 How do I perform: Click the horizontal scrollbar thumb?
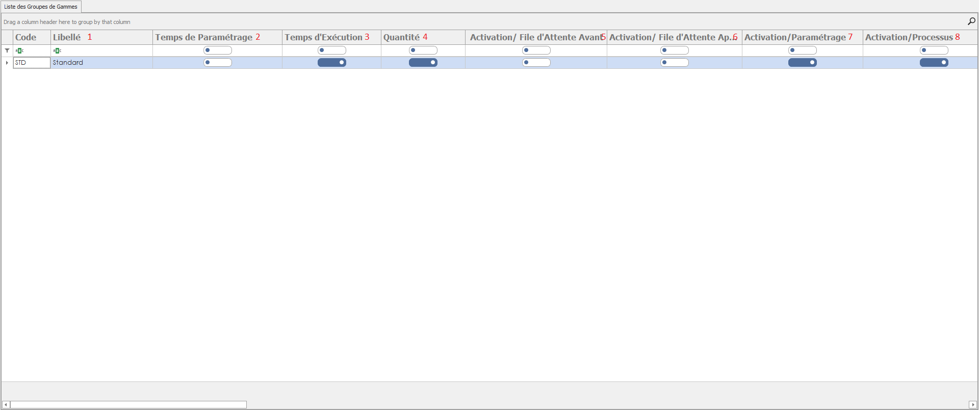click(x=128, y=405)
